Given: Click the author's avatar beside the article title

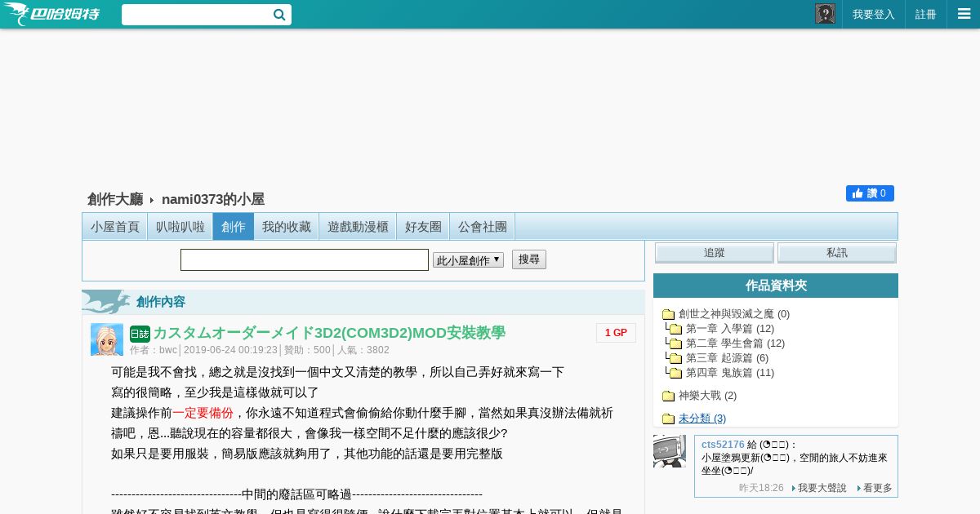Looking at the screenshot, I should [107, 339].
